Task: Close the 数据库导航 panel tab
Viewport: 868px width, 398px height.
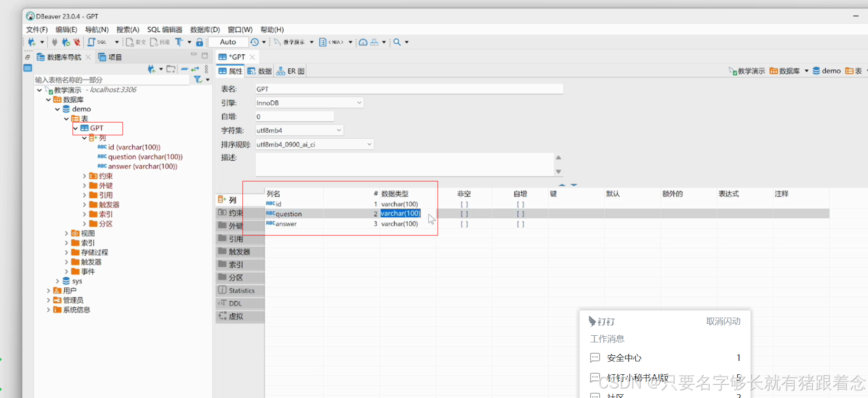Action: click(x=88, y=57)
